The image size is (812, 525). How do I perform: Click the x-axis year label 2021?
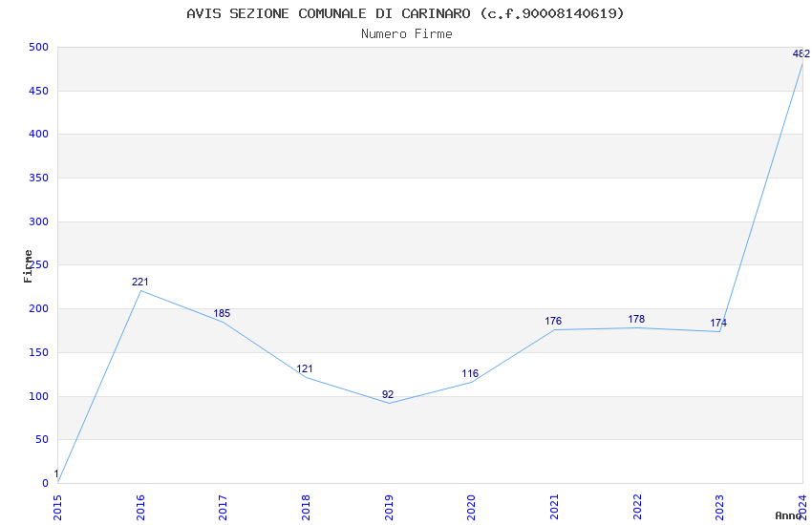(x=554, y=508)
